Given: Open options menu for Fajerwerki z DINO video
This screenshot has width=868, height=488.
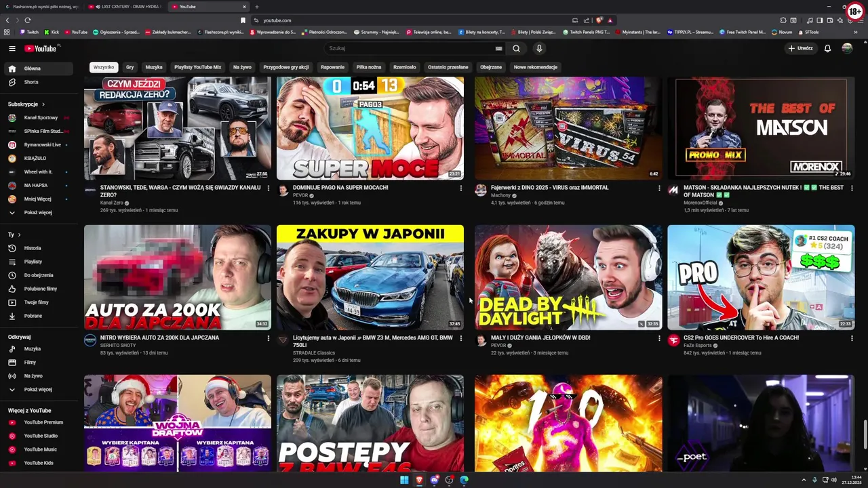Looking at the screenshot, I should point(659,188).
